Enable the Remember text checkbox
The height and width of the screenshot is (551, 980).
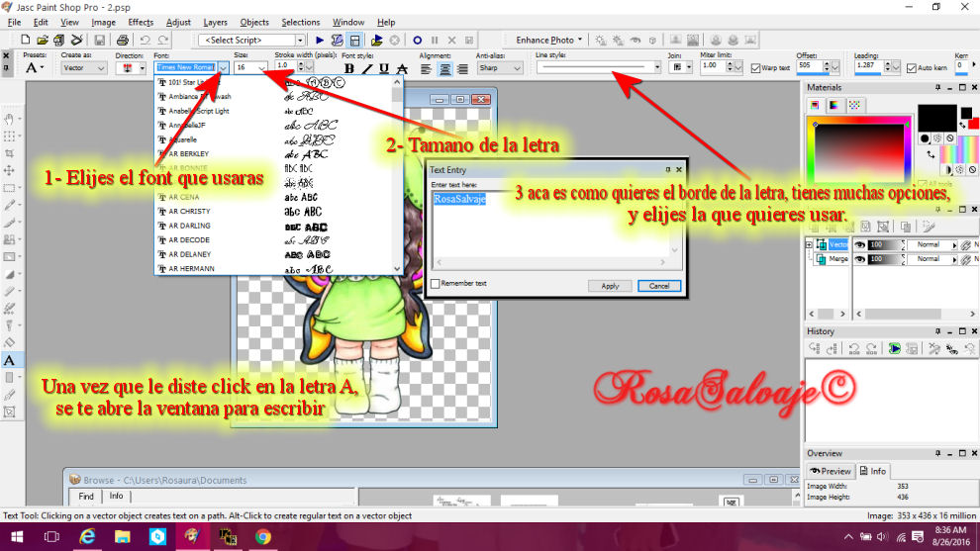(x=436, y=284)
